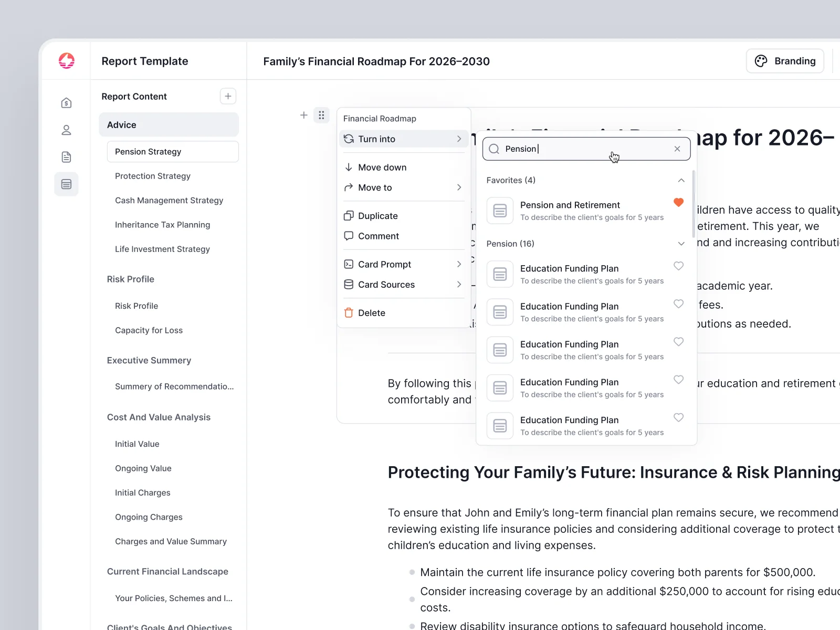Open Ongoing Value item
This screenshot has width=840, height=630.
(143, 468)
